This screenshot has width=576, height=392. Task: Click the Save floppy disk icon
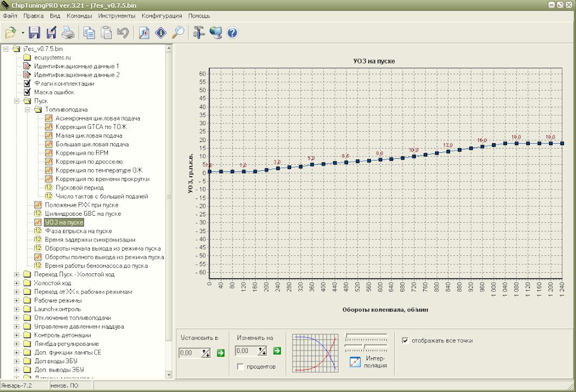tap(34, 32)
